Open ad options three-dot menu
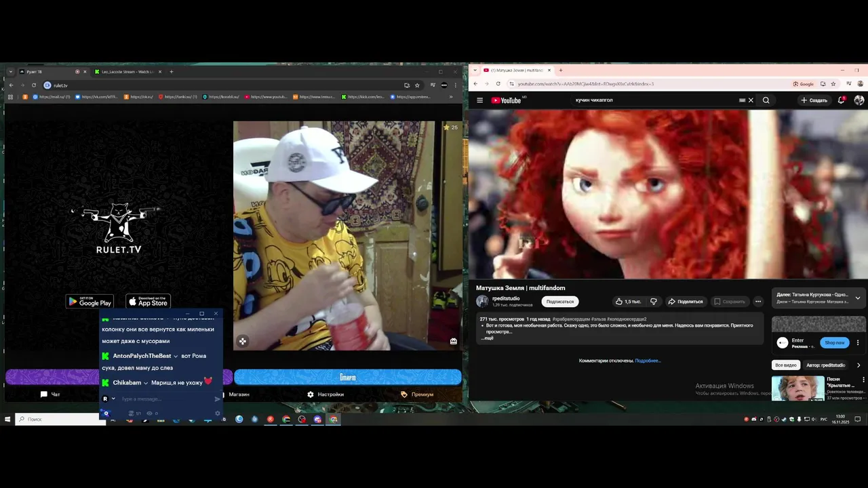Viewport: 868px width, 488px height. (x=858, y=342)
